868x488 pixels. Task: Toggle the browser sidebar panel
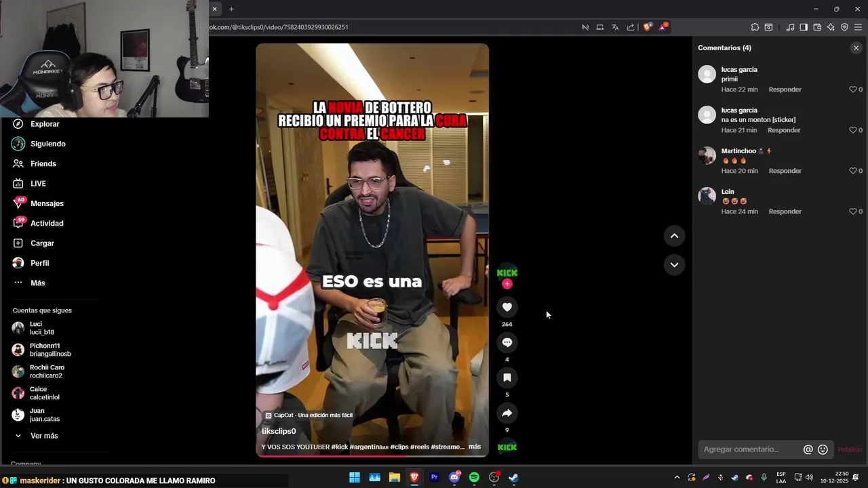point(804,27)
